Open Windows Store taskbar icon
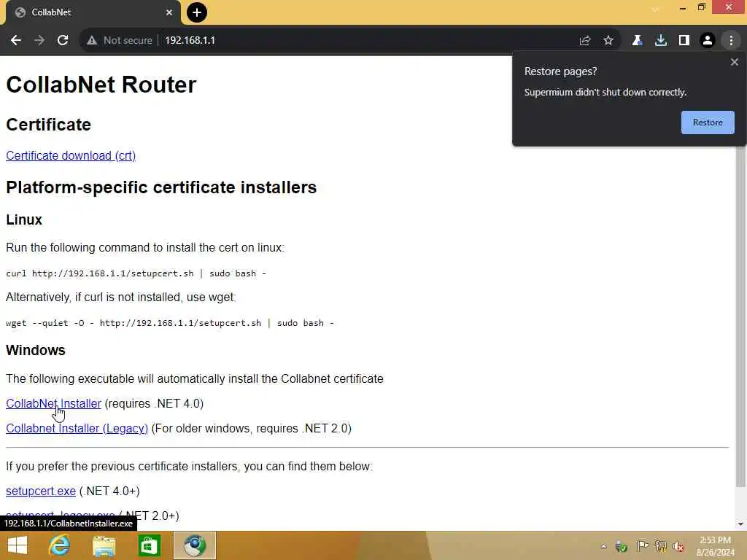Screen dimensions: 747x560 point(149,545)
